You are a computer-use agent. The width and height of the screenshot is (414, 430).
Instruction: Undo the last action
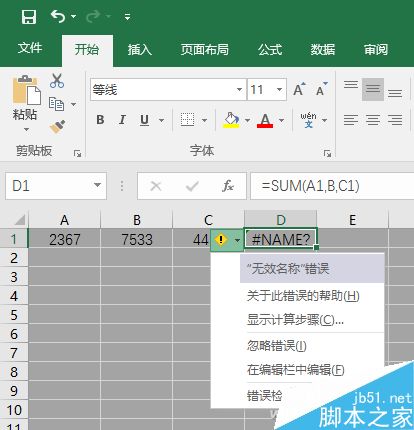coord(58,16)
